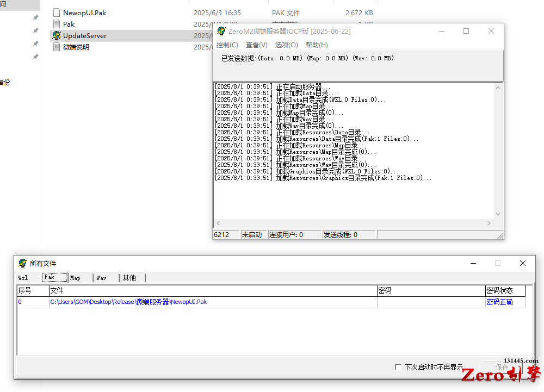The width and height of the screenshot is (544, 392).
Task: Click the 所有文件 window title icon
Action: 23,263
